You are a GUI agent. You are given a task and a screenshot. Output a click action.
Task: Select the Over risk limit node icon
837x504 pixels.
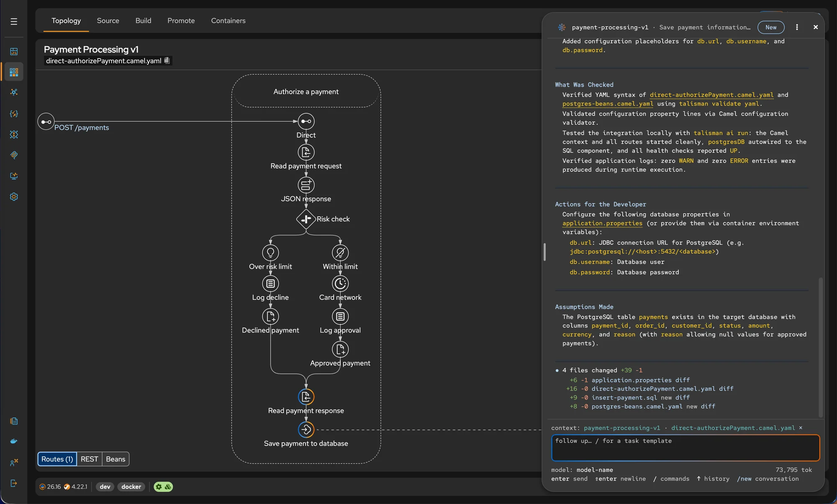click(270, 253)
